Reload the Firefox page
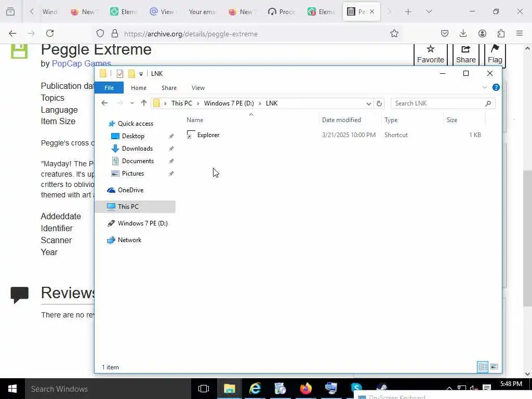 pos(50,33)
